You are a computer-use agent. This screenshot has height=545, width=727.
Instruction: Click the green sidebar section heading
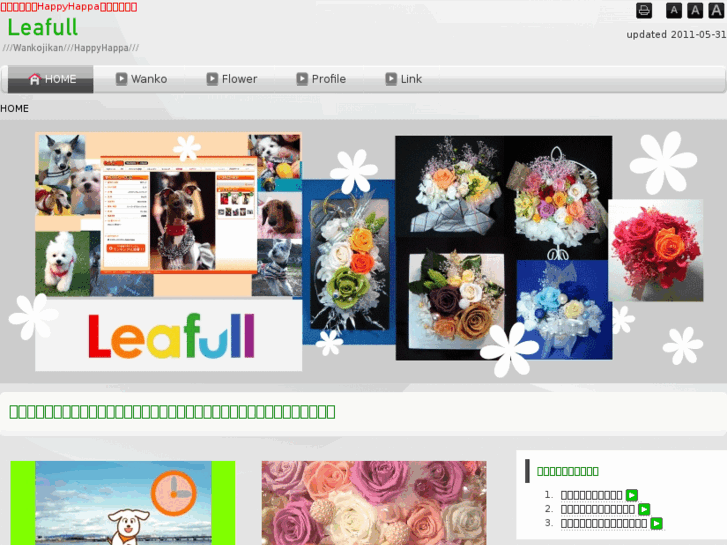coord(568,471)
